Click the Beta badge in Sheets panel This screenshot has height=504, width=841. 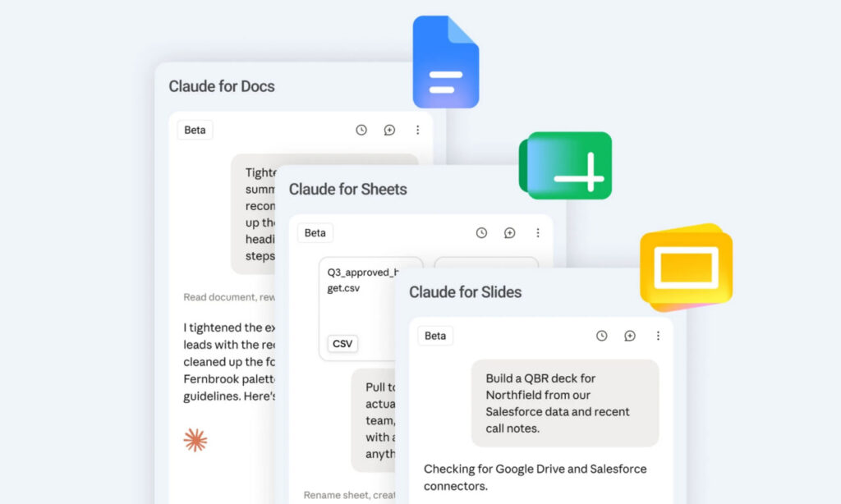pos(315,232)
